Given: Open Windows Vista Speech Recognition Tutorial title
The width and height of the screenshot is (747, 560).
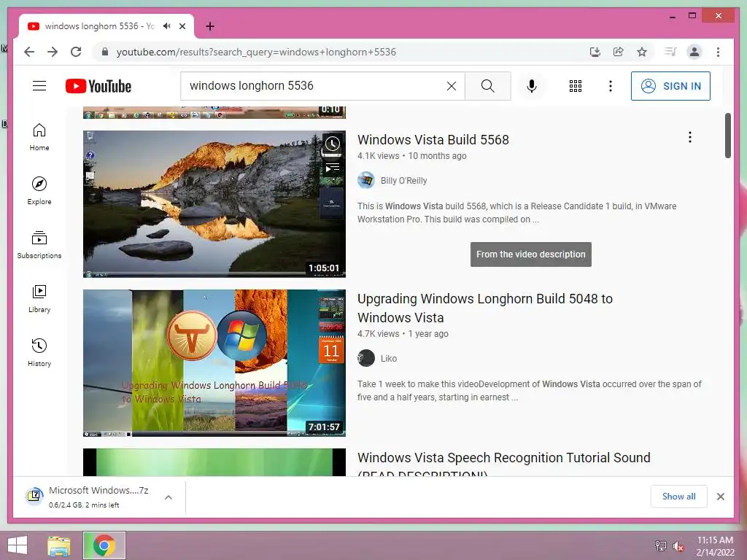Looking at the screenshot, I should coord(504,463).
